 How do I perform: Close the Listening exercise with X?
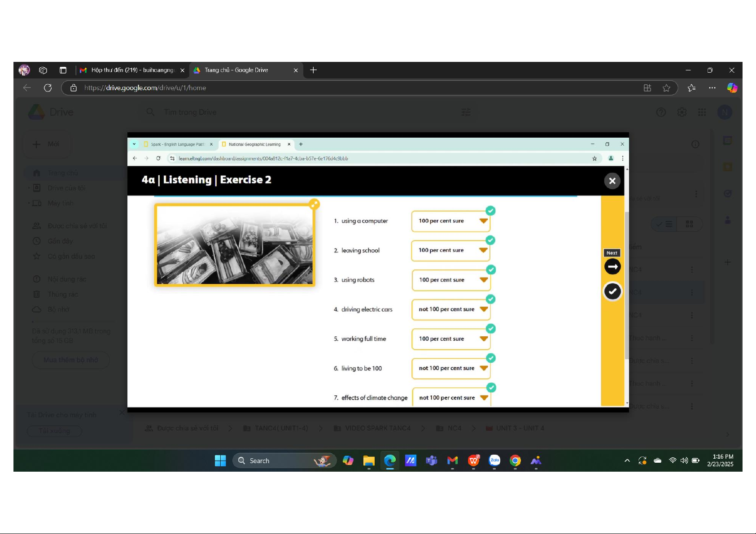point(612,181)
